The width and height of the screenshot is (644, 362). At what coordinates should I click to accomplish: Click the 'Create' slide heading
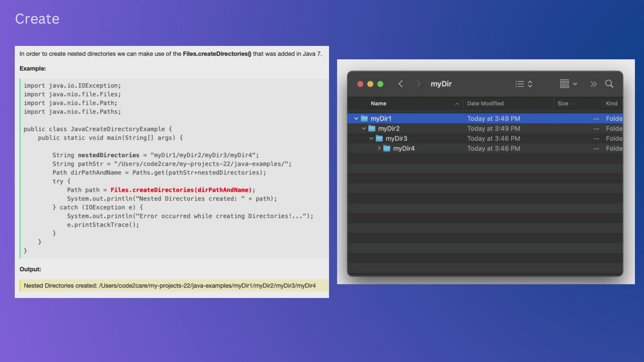point(37,19)
